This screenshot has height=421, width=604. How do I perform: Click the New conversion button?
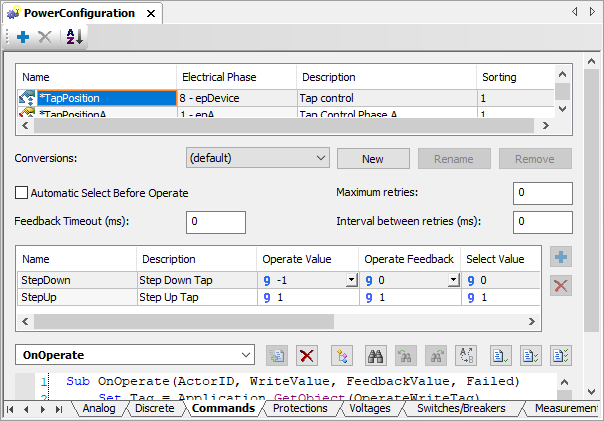click(x=373, y=159)
